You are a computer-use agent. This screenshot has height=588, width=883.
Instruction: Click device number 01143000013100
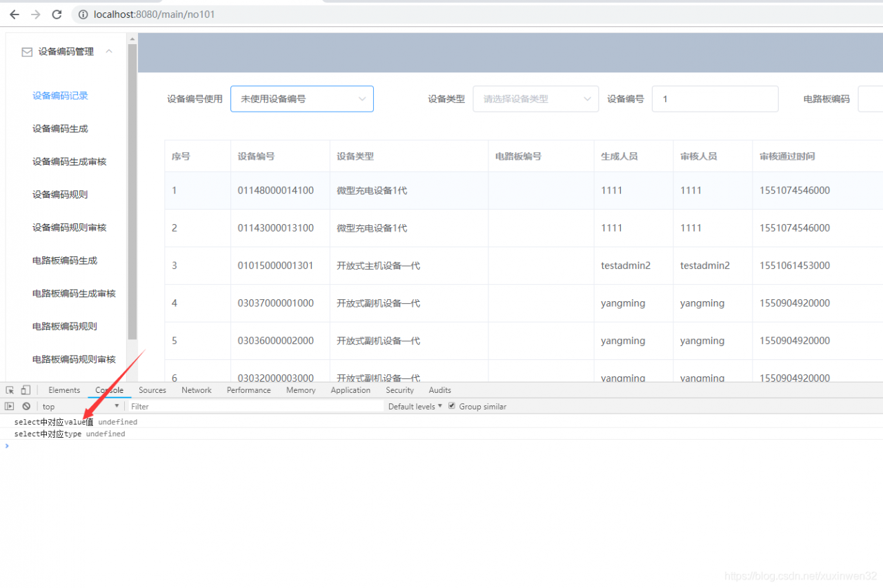[276, 228]
